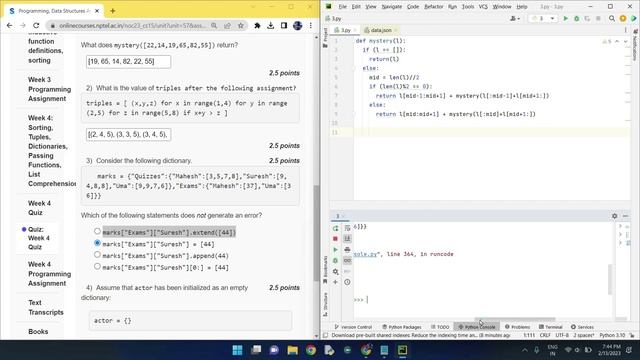Open editor tabs more-options menu

pos(625,30)
